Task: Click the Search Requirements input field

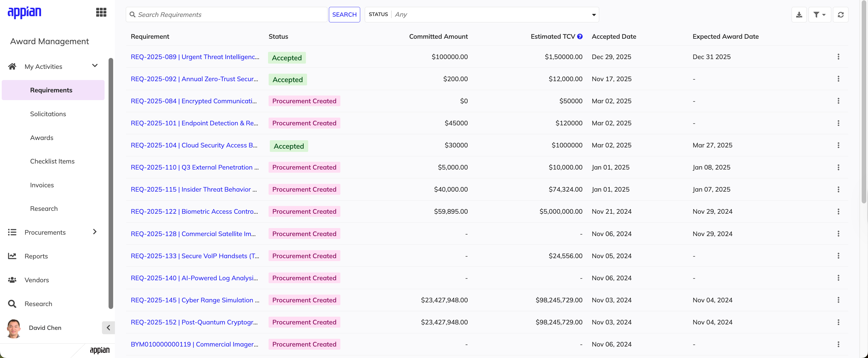Action: pyautogui.click(x=227, y=15)
